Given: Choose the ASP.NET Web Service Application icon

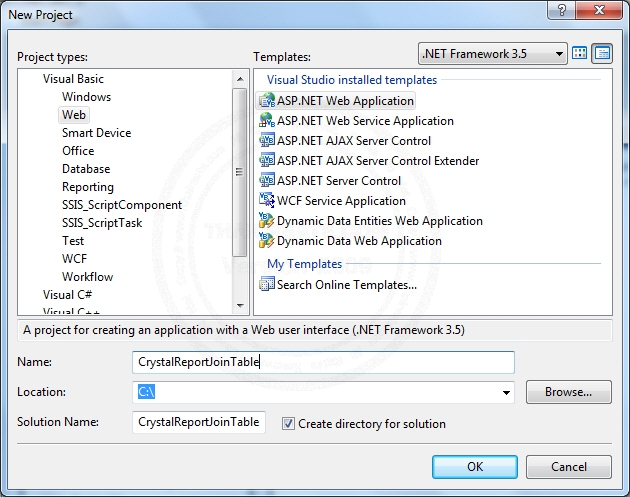Looking at the screenshot, I should point(267,121).
